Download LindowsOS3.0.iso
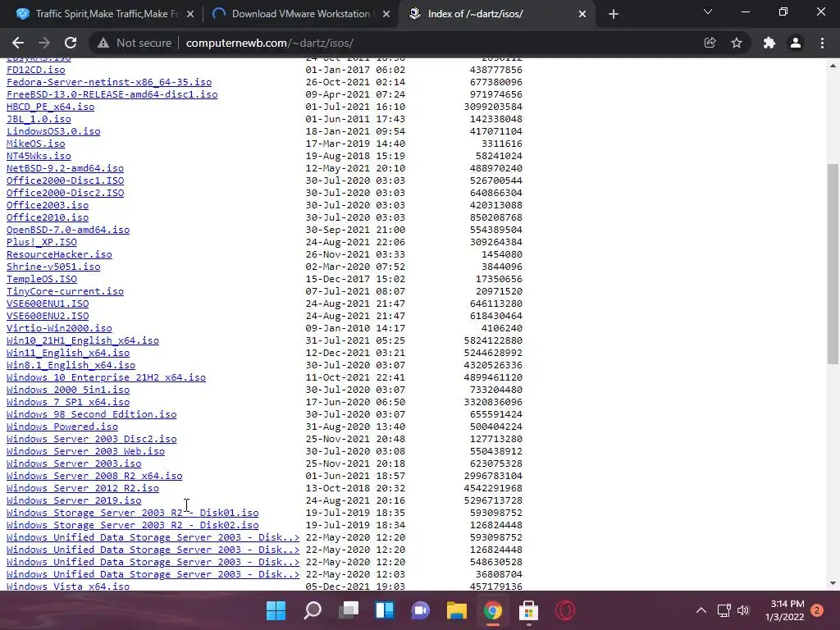Viewport: 840px width, 630px height. (x=53, y=131)
